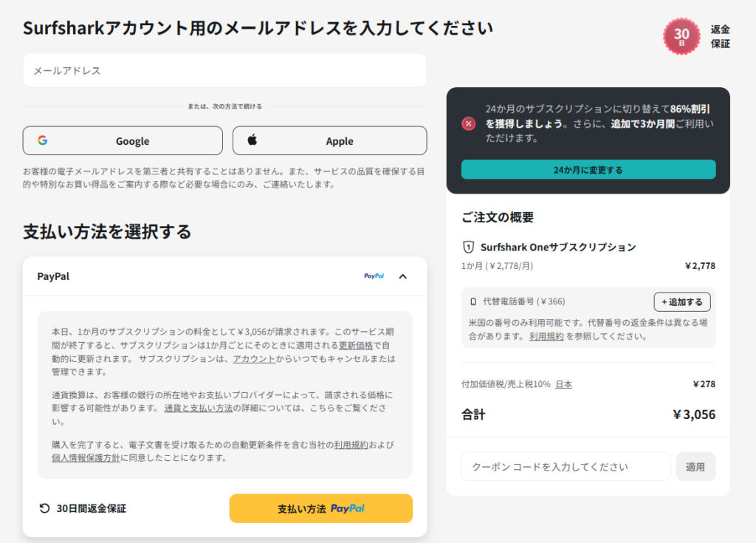
Task: Click the Google logo icon
Action: pos(42,140)
